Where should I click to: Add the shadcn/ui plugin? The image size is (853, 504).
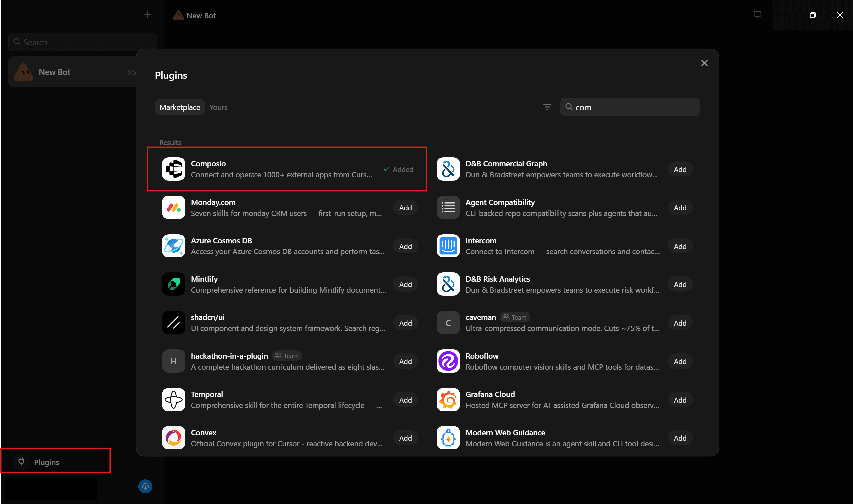tap(406, 323)
